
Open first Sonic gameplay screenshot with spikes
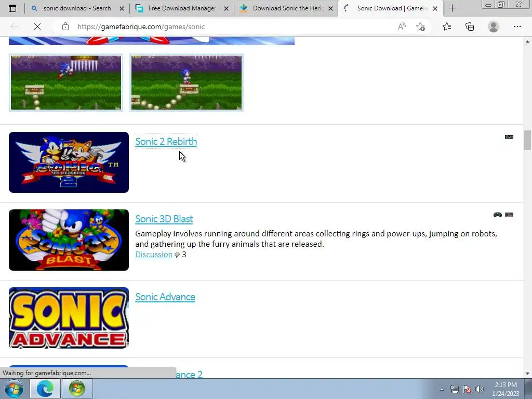66,83
